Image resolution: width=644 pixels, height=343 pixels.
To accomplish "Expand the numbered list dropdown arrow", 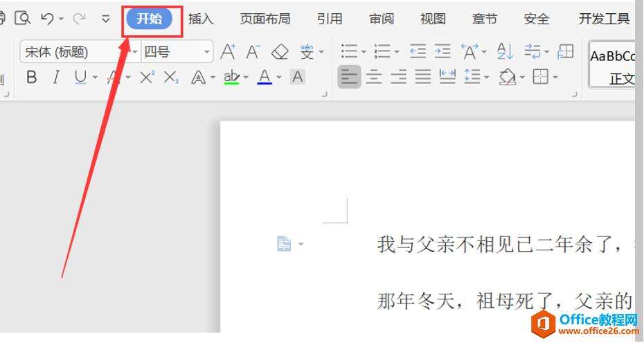I will pyautogui.click(x=397, y=52).
